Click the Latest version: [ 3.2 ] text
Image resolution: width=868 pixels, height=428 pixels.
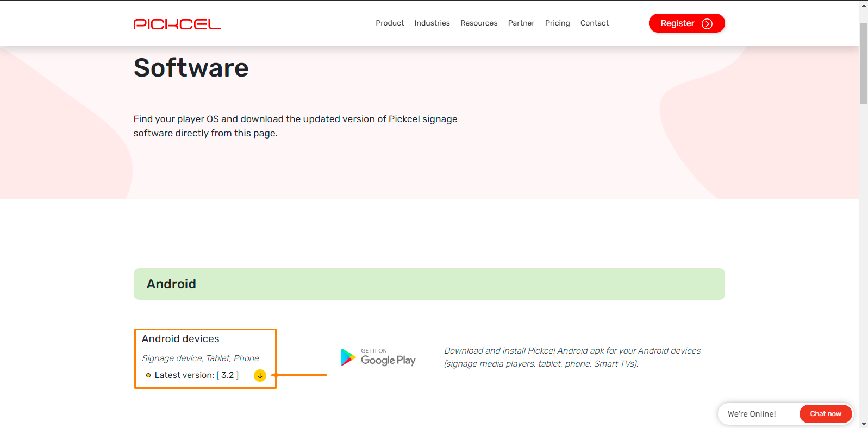(x=196, y=375)
